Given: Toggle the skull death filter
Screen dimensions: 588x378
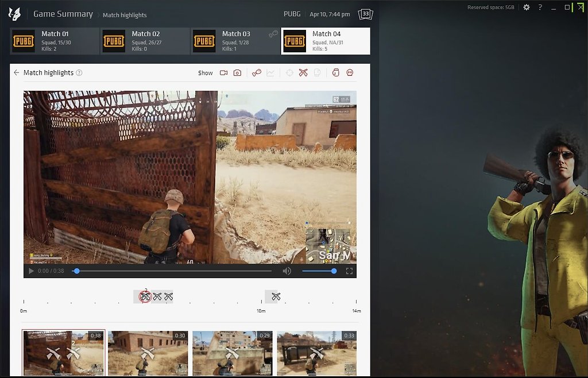Looking at the screenshot, I should pyautogui.click(x=350, y=73).
